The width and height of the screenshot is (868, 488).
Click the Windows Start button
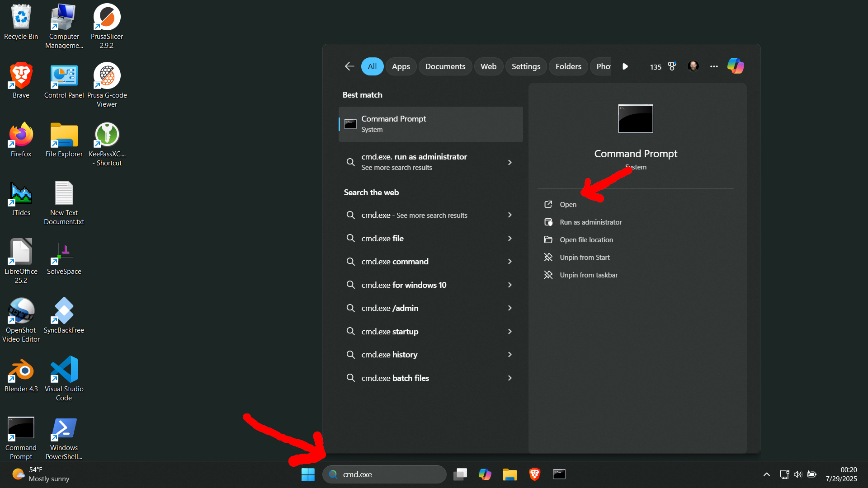pyautogui.click(x=308, y=474)
